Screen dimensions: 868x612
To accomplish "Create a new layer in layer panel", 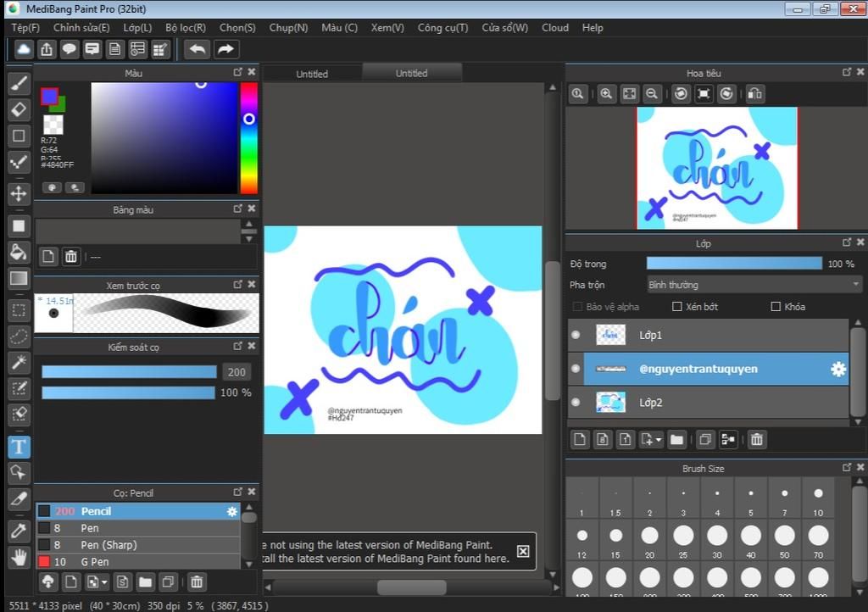I will point(580,439).
